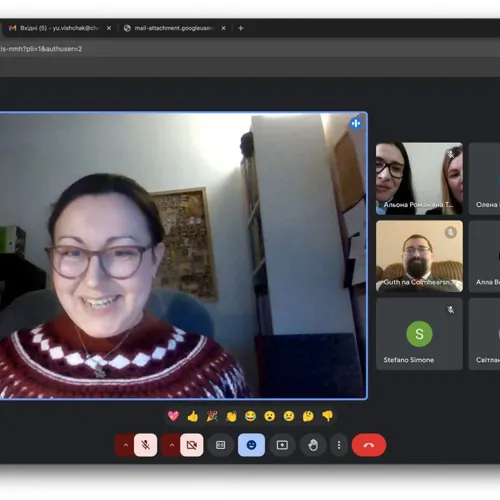Unmute the microphone
This screenshot has width=500, height=500.
[146, 445]
